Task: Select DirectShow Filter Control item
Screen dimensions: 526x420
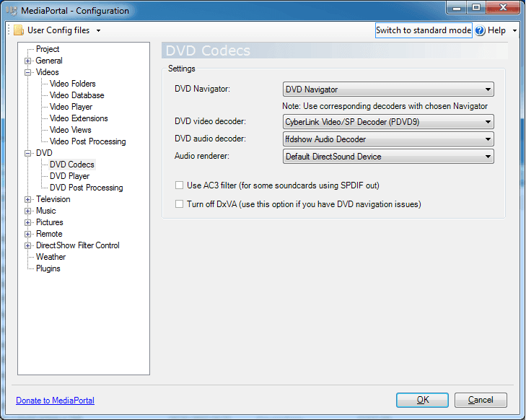Action: 77,245
